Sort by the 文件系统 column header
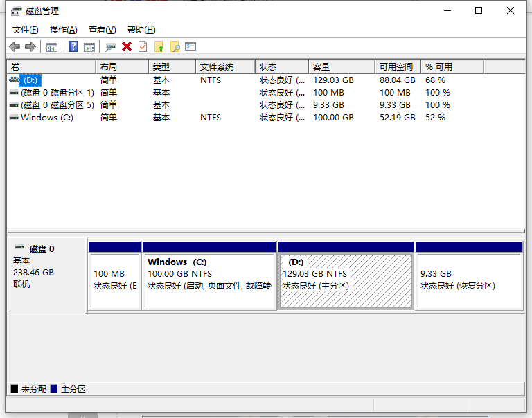This screenshot has height=418, width=532. 224,67
